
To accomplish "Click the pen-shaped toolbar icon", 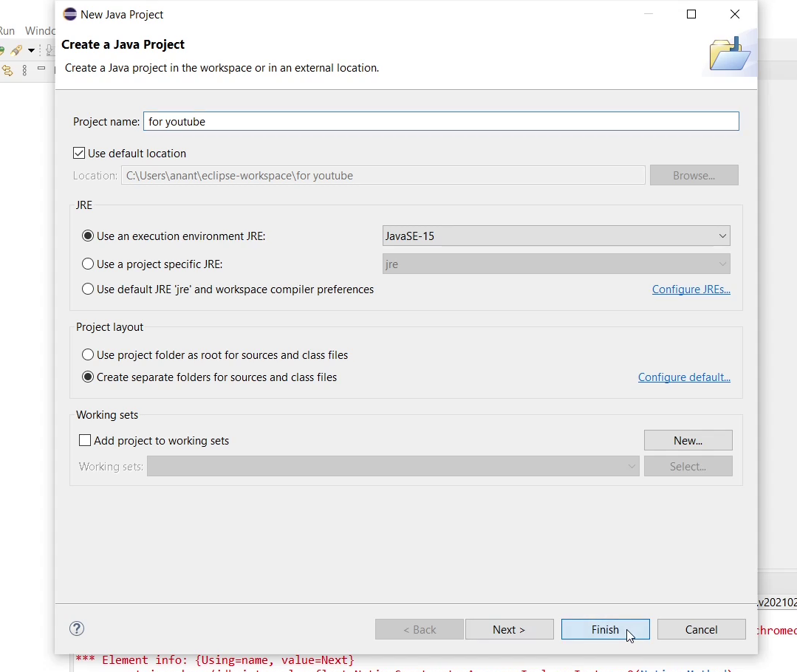I will point(16,50).
